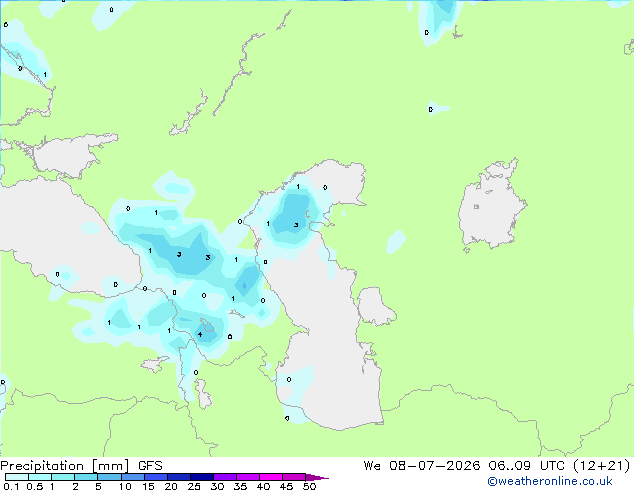Click the '25' legend scale label
The height and width of the screenshot is (490, 634).
194,486
